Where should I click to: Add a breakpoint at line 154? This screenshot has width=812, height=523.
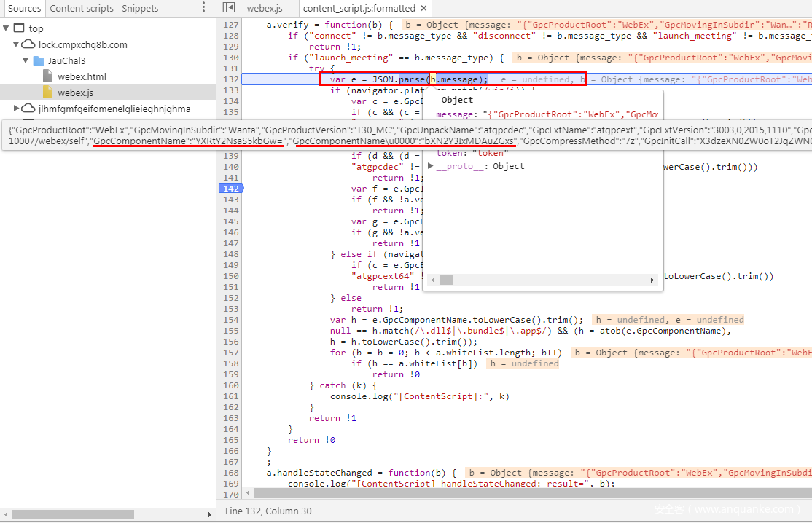230,320
